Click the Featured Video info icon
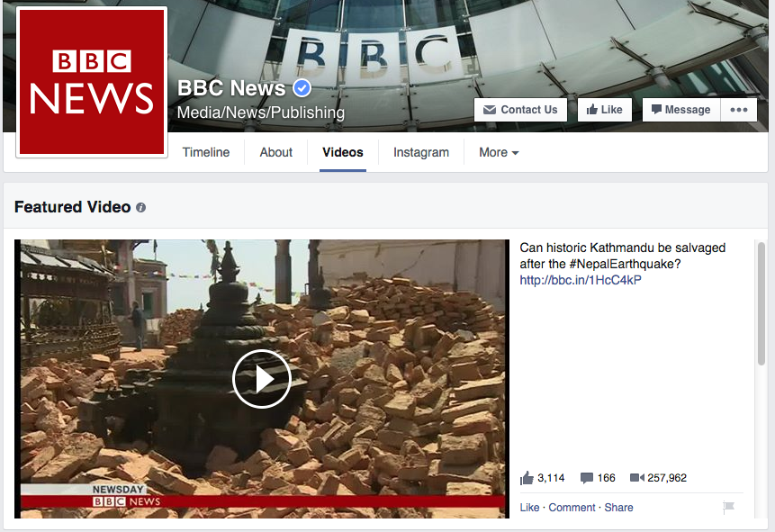The height and width of the screenshot is (532, 775). pos(140,208)
